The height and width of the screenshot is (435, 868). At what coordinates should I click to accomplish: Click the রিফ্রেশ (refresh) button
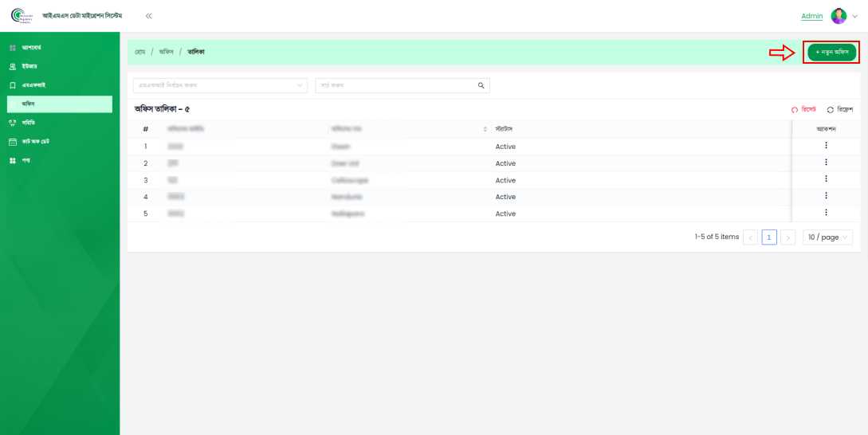click(x=840, y=109)
